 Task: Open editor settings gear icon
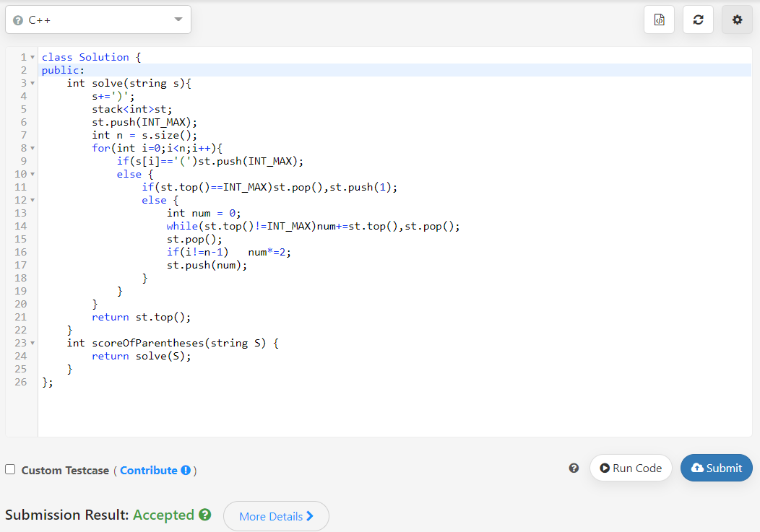pyautogui.click(x=737, y=20)
